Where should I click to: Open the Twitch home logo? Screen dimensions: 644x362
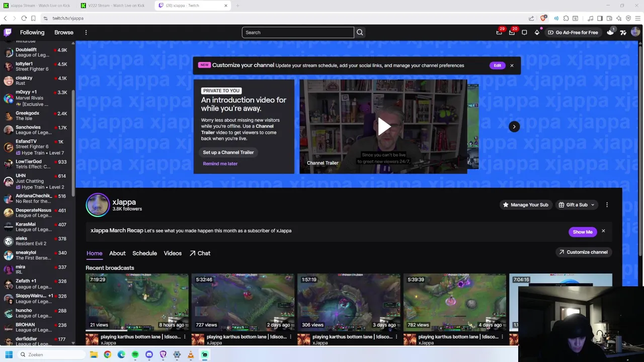coord(8,33)
